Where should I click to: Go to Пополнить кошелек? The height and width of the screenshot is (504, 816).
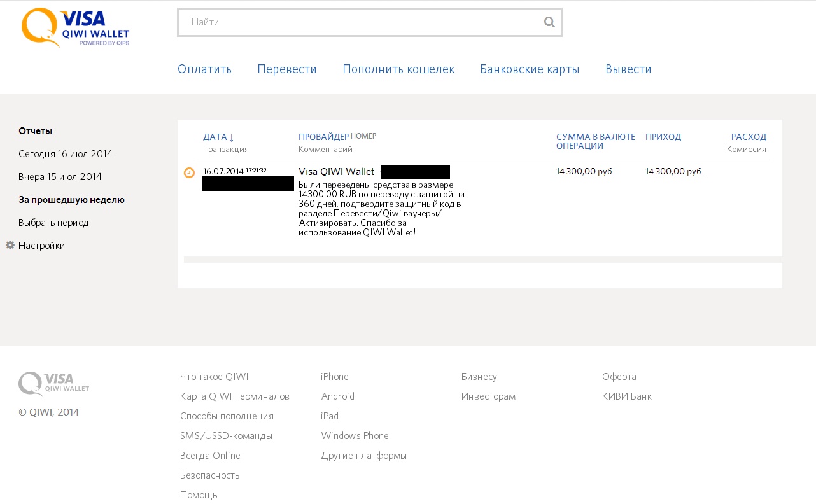[398, 69]
